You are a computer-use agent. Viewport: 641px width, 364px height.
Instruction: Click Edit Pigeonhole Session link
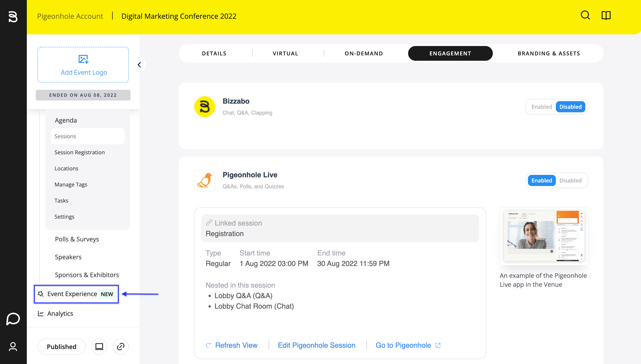[x=316, y=345]
